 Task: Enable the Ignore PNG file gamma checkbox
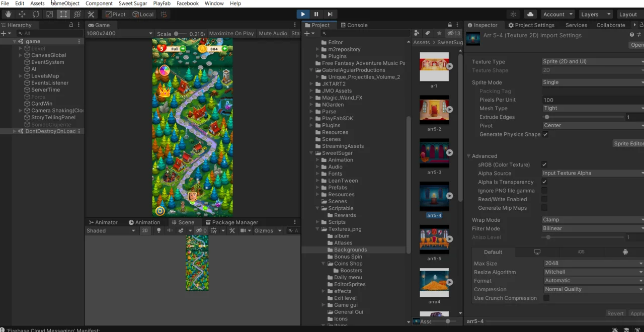(544, 191)
